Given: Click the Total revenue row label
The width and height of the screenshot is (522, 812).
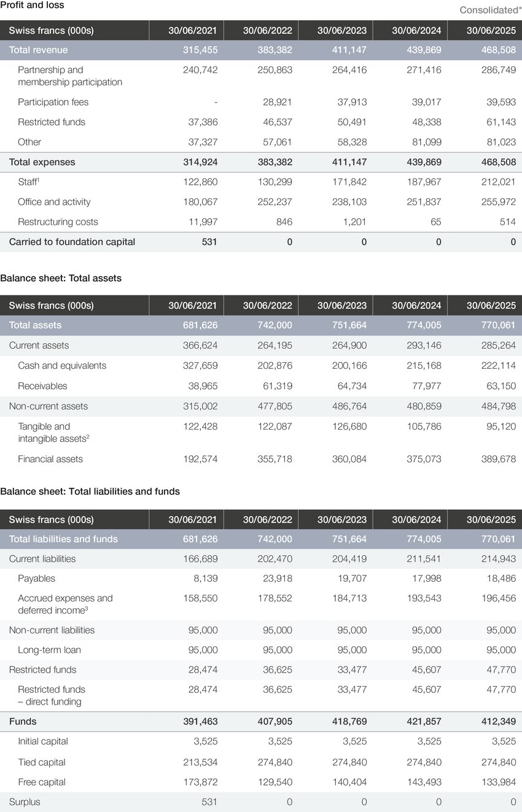Looking at the screenshot, I should [38, 50].
